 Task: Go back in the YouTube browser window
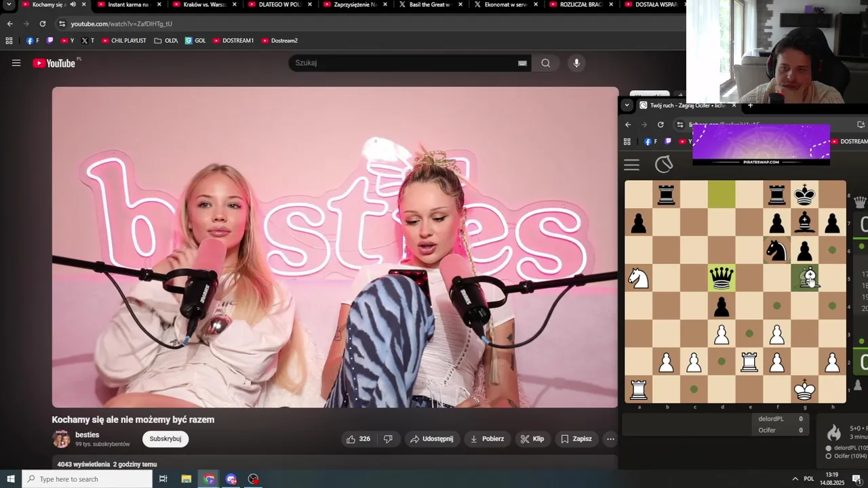(x=9, y=24)
